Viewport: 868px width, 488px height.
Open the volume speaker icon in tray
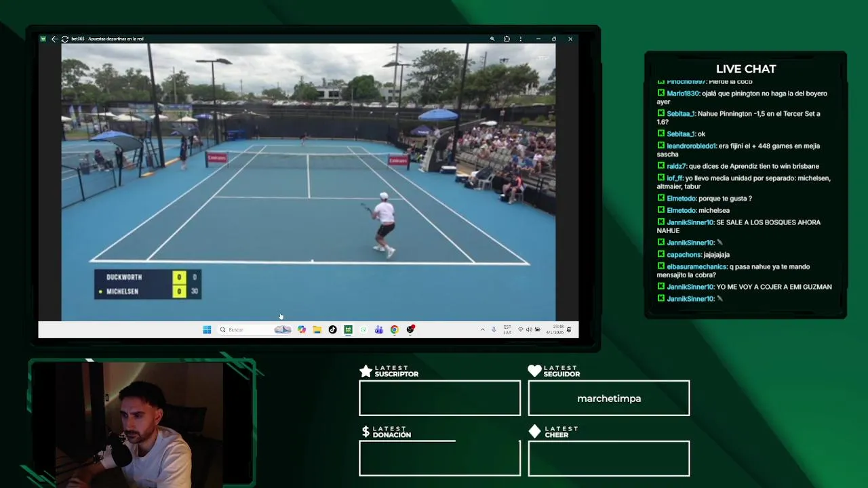528,329
